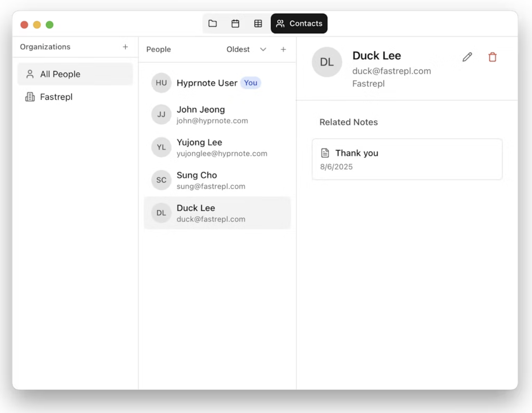This screenshot has height=413, width=532.
Task: Click the yellow minimize window button
Action: pos(37,25)
